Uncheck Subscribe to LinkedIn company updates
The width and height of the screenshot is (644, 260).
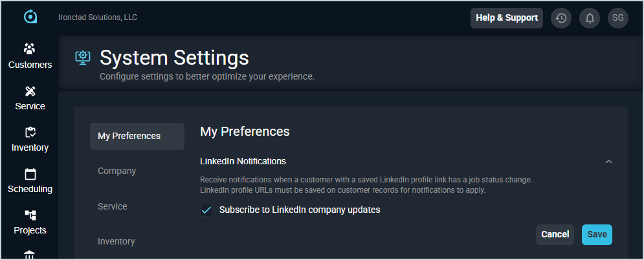206,210
